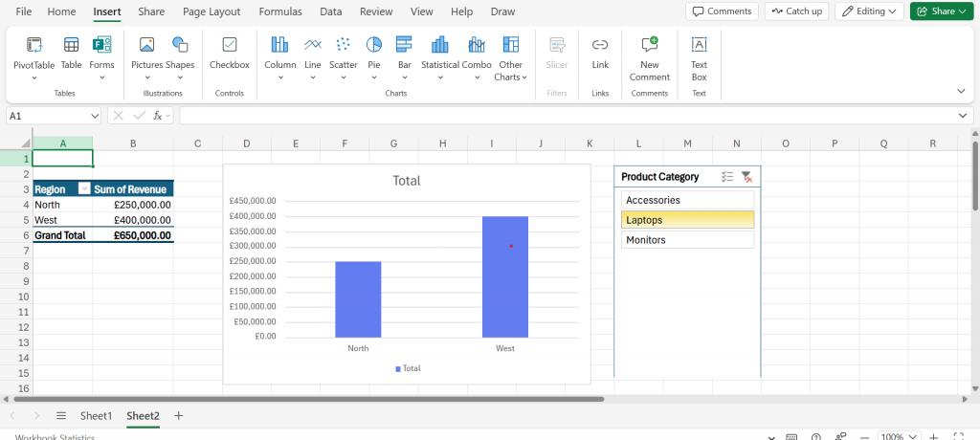Toggle multi-select in Product Category slicer
Screen dimensions: 980x440
(x=727, y=177)
